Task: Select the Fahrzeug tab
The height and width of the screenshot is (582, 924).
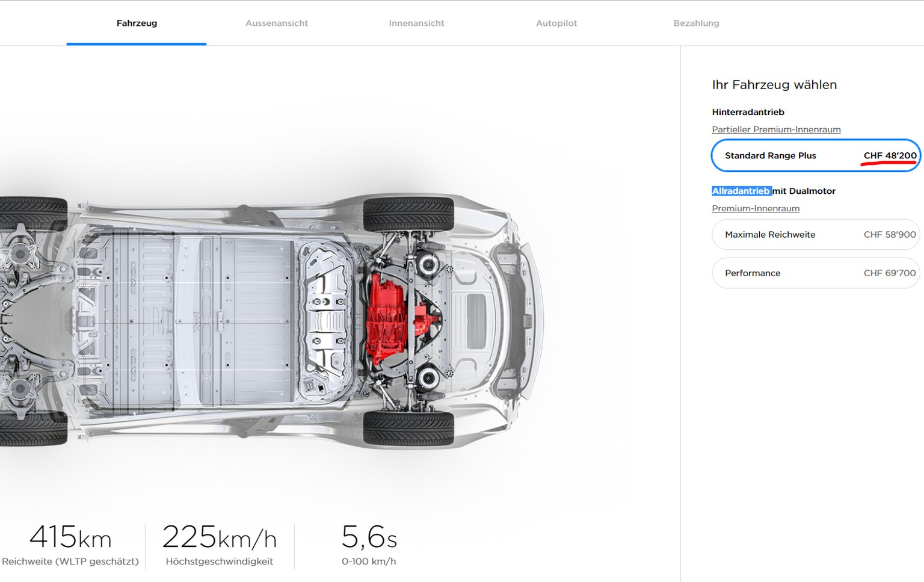Action: 137,23
